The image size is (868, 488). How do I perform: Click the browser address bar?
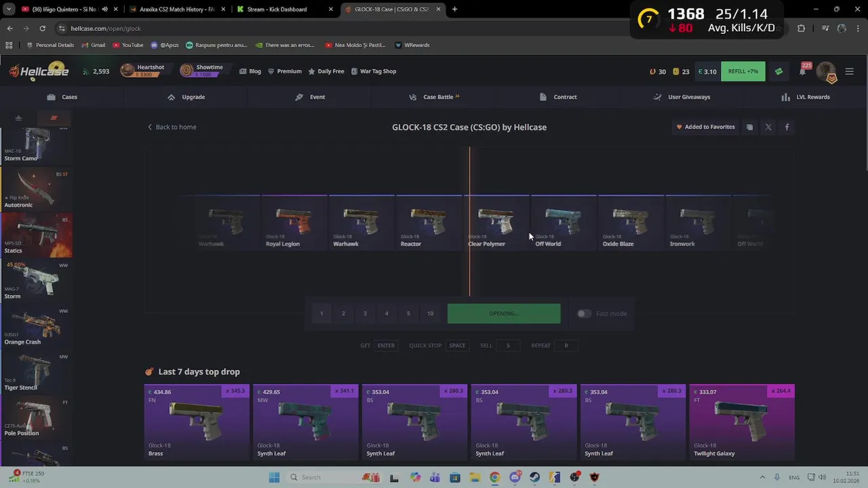pyautogui.click(x=339, y=28)
